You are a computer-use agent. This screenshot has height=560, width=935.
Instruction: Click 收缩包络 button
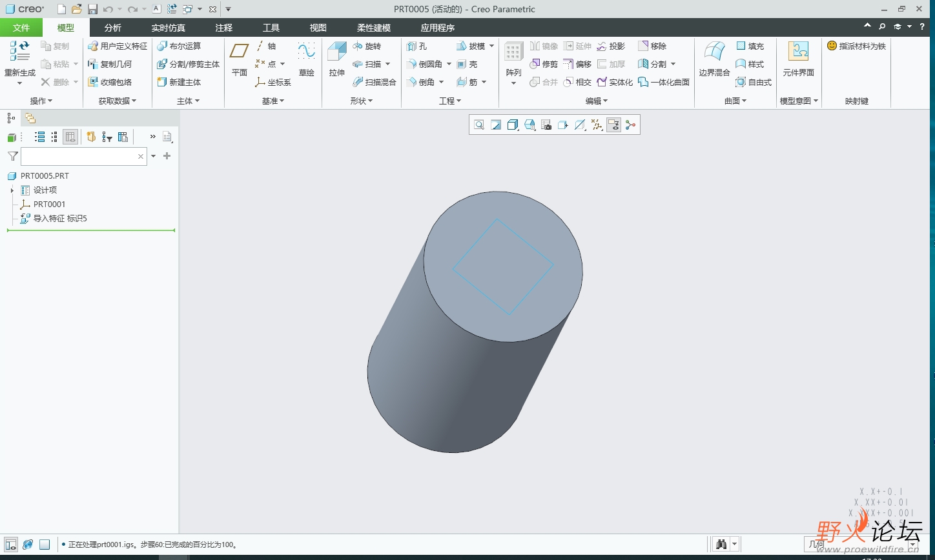pos(110,83)
